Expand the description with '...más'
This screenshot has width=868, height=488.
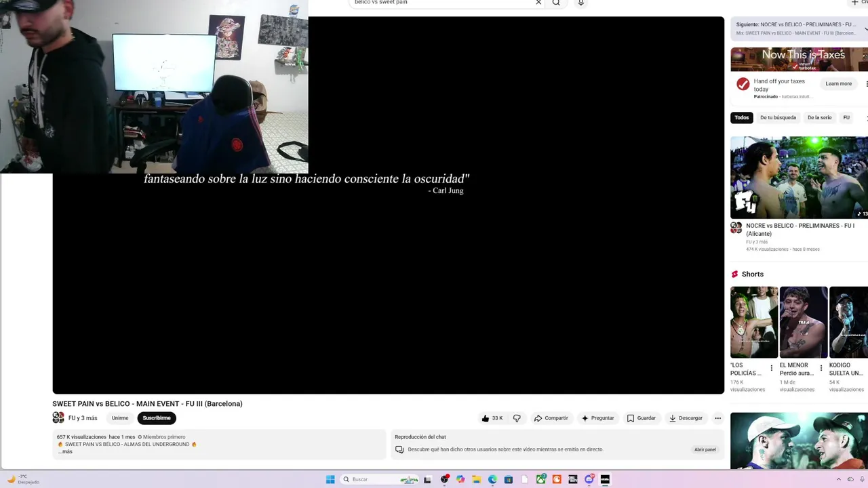point(65,451)
